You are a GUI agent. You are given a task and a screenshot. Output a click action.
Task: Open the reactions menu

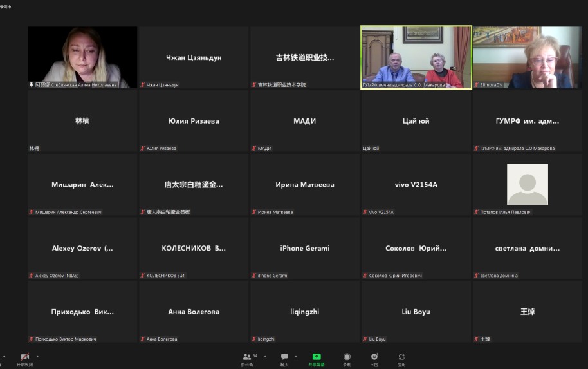374,357
